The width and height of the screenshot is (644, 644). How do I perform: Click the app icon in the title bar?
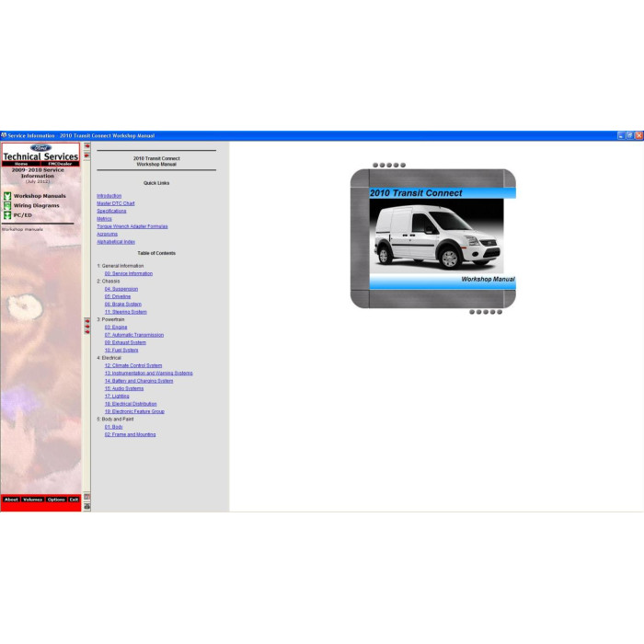click(4, 135)
